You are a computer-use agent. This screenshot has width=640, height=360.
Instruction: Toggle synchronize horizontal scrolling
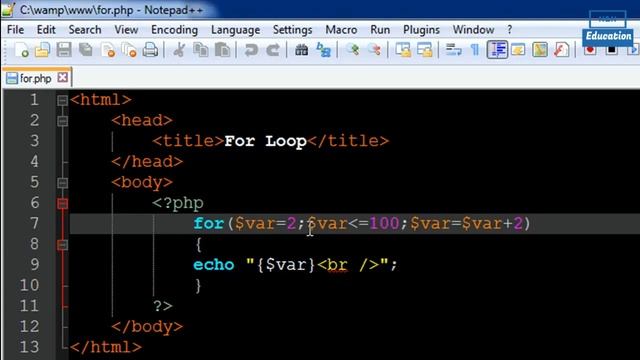pos(425,50)
